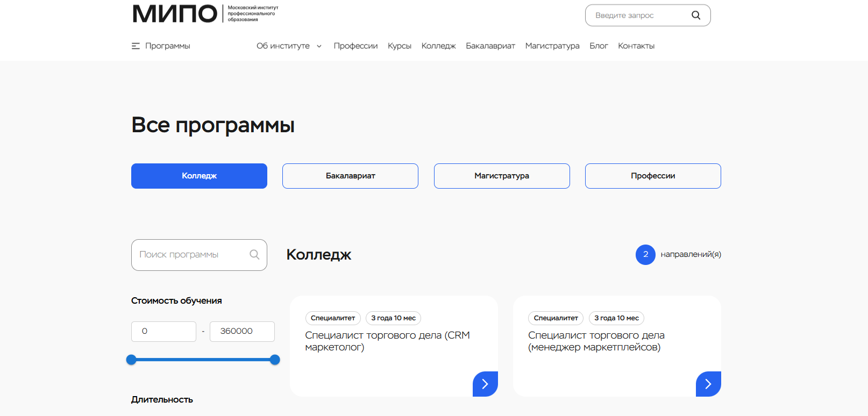Click the left price slider handle

click(131, 360)
